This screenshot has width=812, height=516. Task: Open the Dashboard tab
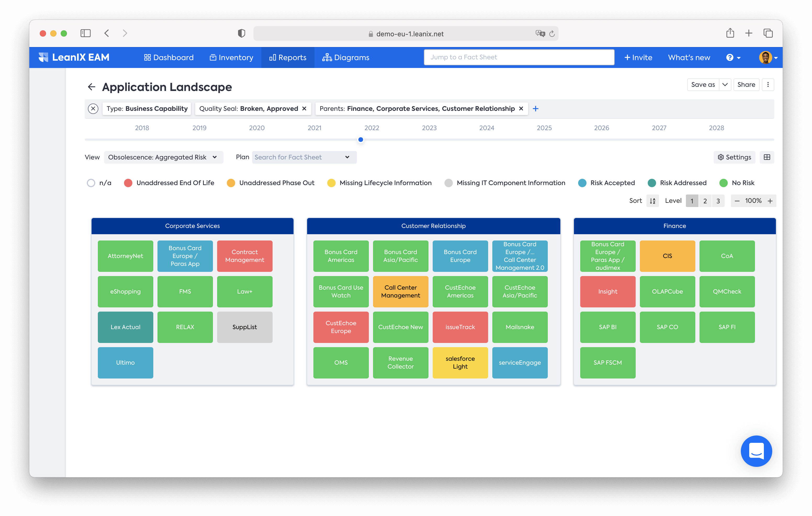pos(169,57)
